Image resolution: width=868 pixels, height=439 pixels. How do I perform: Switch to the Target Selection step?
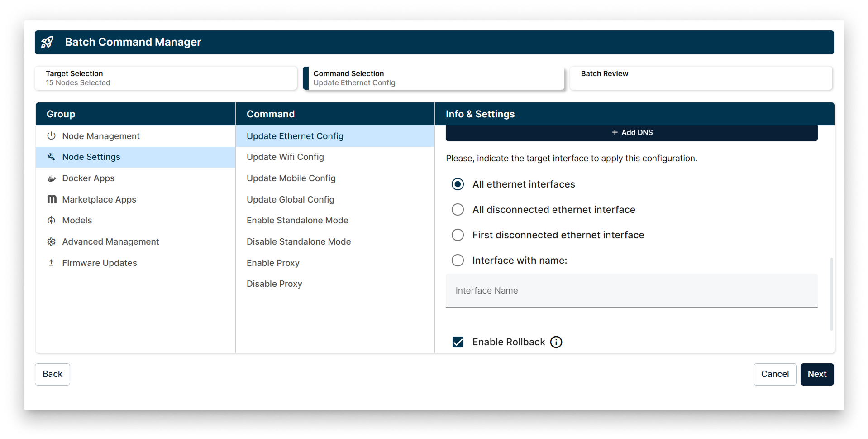[x=166, y=78]
